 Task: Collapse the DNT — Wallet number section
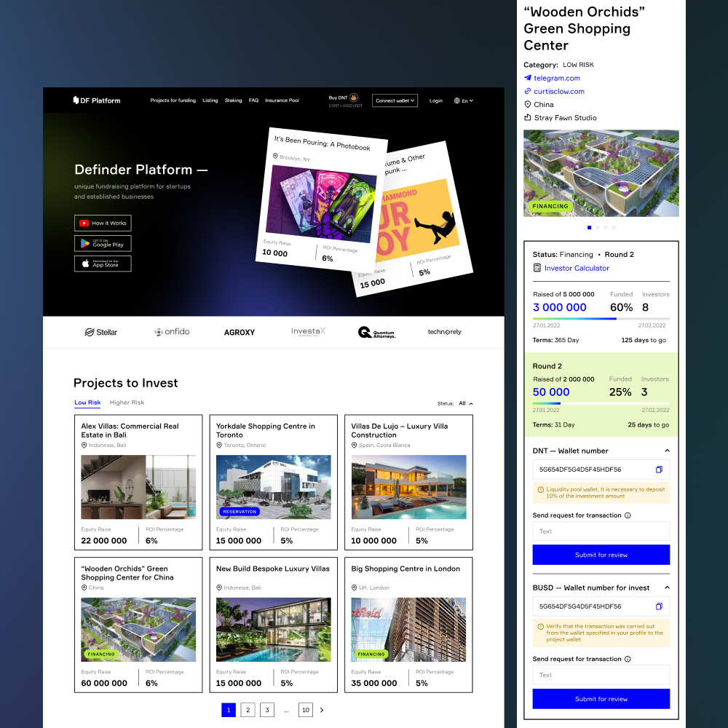coord(667,451)
